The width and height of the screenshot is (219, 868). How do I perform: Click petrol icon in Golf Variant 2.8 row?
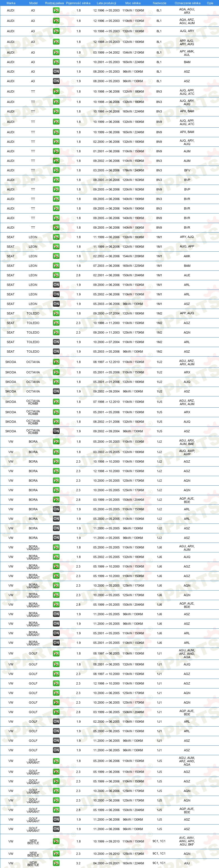pyautogui.click(x=56, y=810)
